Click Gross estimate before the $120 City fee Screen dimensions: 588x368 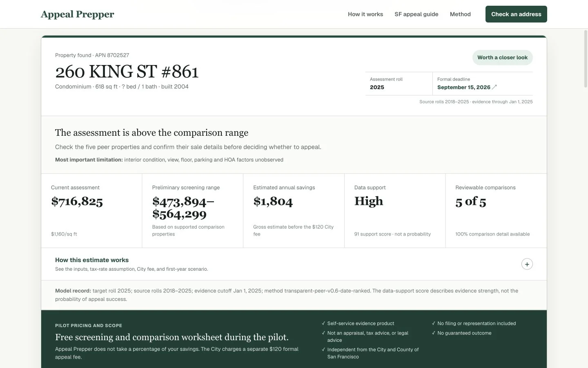click(293, 231)
